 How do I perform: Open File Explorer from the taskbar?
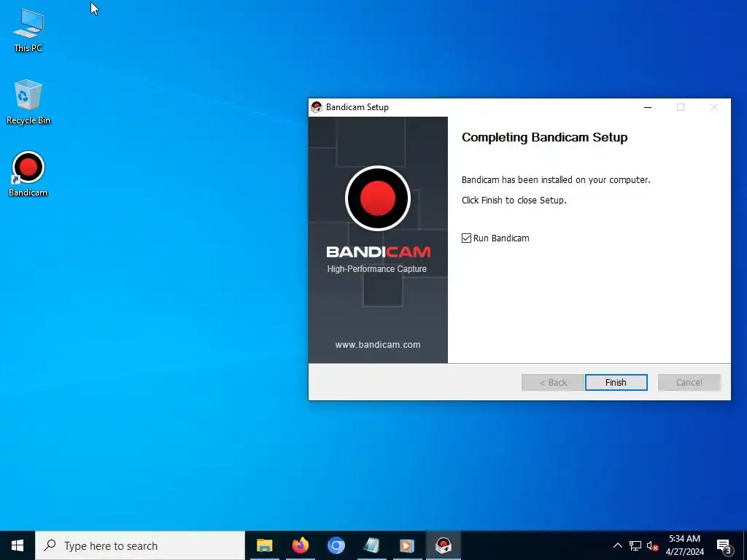(264, 545)
